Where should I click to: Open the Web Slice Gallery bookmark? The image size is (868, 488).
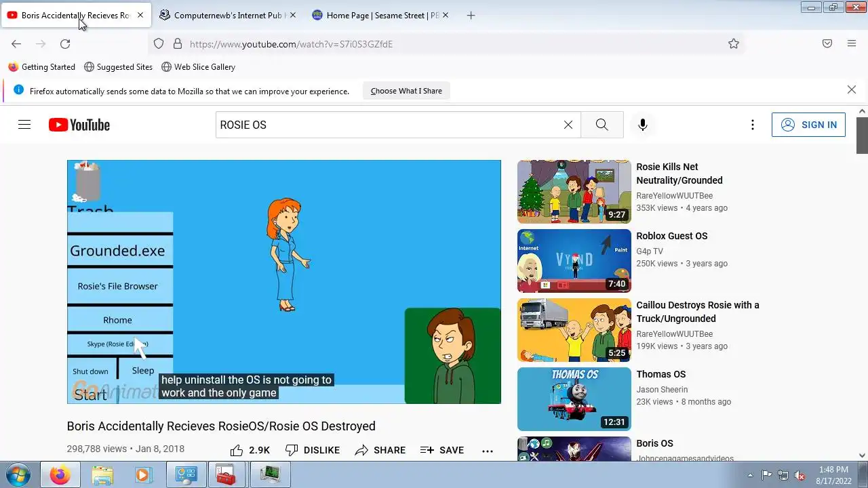point(198,67)
